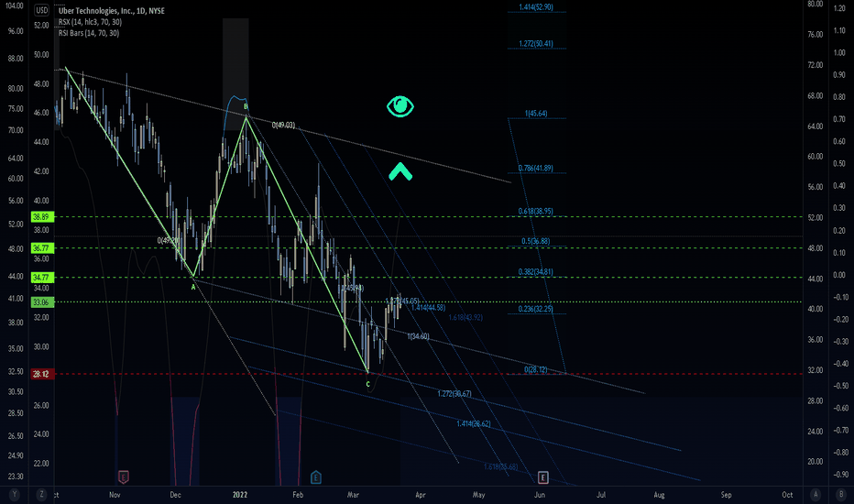Select the 0(49.03) label near wave B

284,125
